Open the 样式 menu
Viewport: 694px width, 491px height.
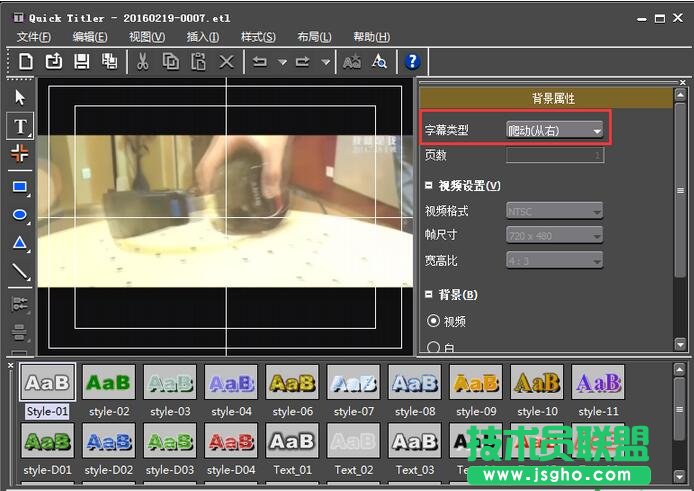coord(258,37)
